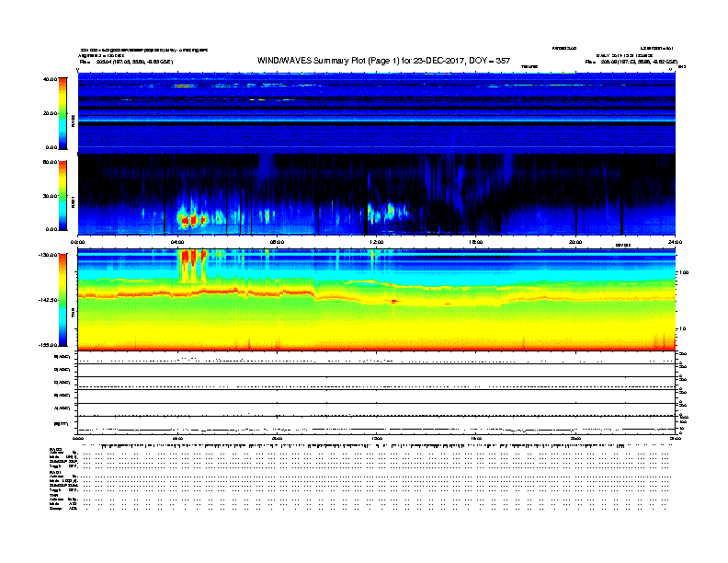Click the TNR panel color scale bar
728x563 pixels.
click(x=63, y=300)
